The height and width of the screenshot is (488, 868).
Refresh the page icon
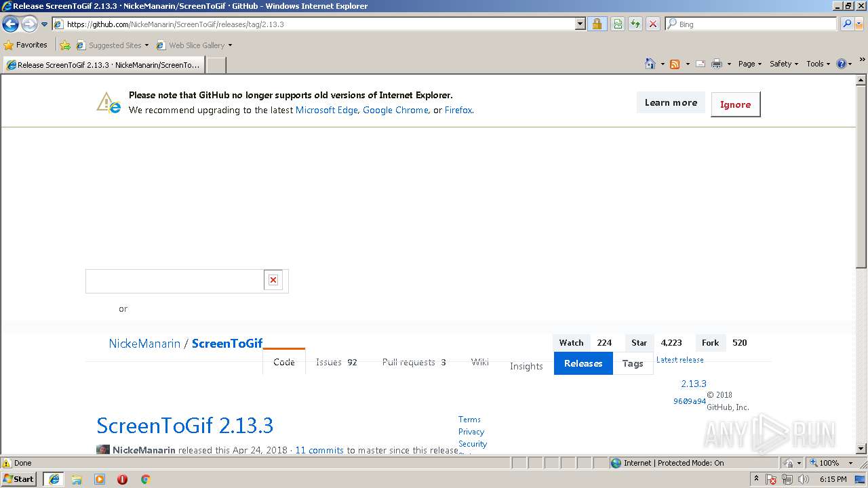click(x=635, y=24)
